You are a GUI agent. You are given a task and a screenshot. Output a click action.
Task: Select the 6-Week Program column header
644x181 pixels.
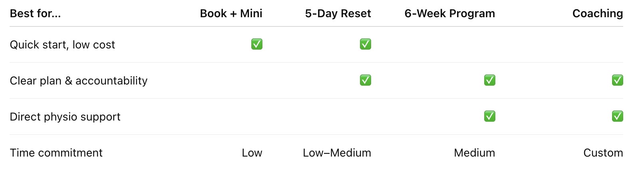click(x=449, y=14)
